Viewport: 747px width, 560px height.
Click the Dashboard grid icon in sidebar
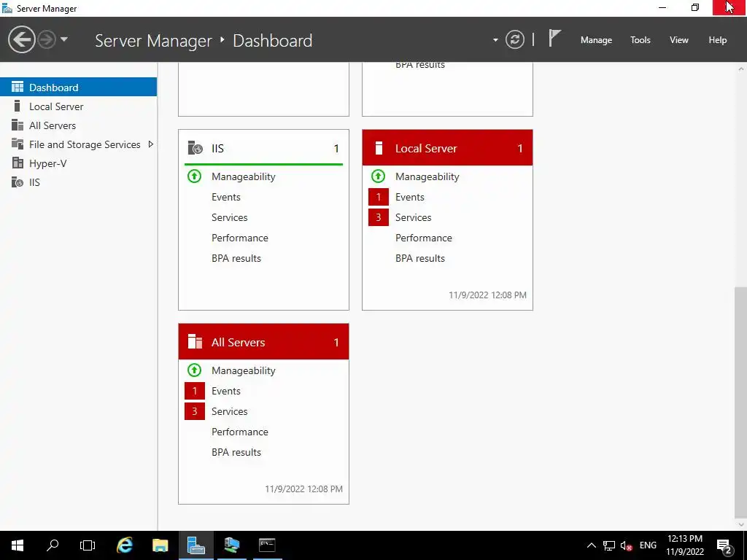(18, 87)
